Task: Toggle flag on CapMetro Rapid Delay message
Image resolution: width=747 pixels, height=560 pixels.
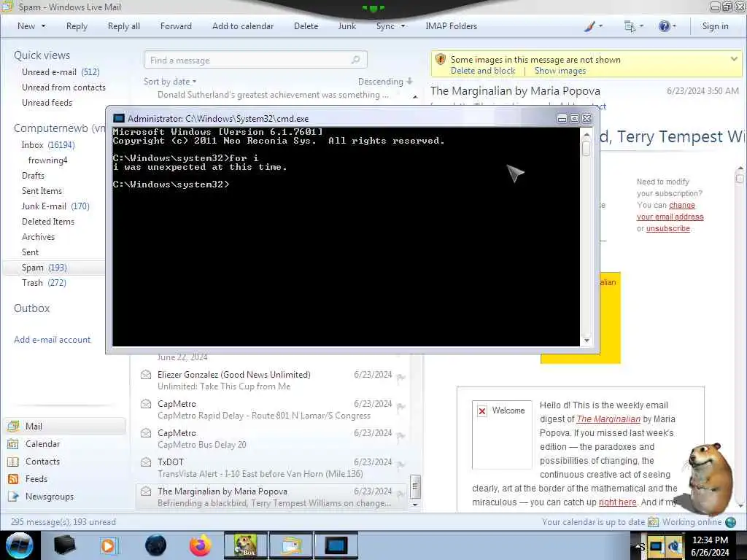Action: pos(401,407)
